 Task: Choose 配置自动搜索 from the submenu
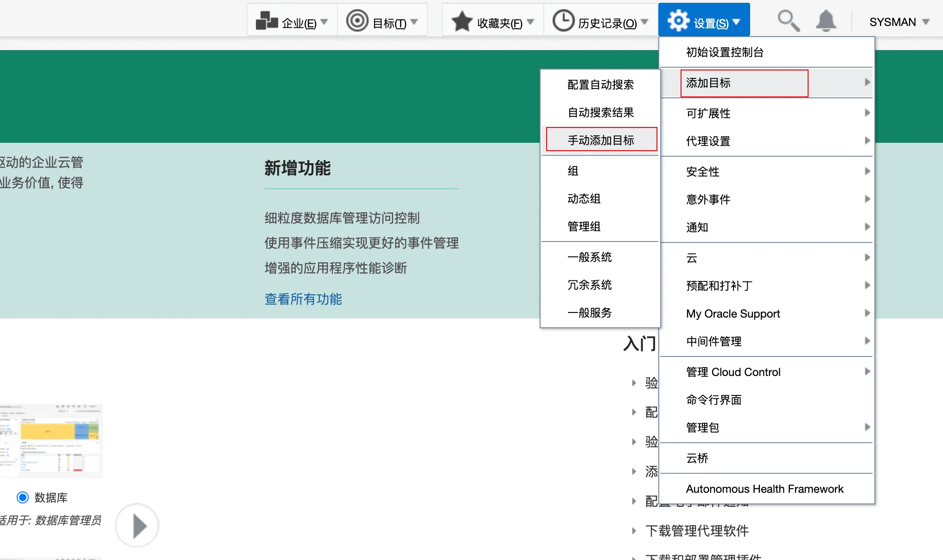(600, 85)
